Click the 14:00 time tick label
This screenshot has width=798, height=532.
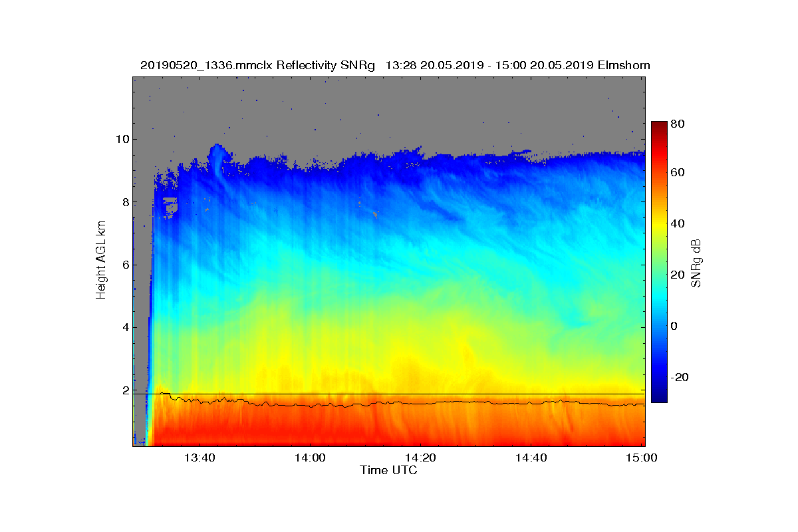tap(310, 458)
